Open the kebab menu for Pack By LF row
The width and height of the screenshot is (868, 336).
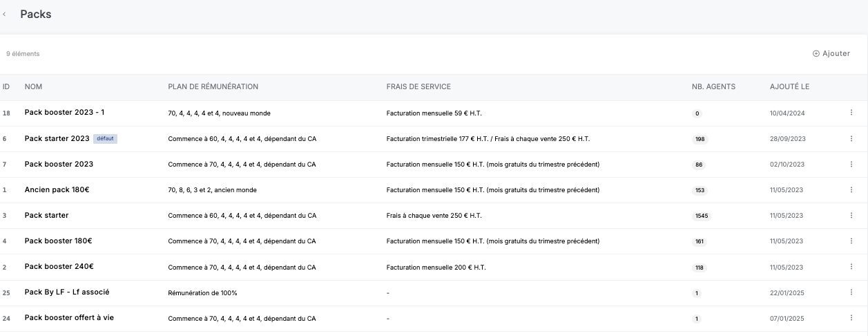[x=851, y=293]
